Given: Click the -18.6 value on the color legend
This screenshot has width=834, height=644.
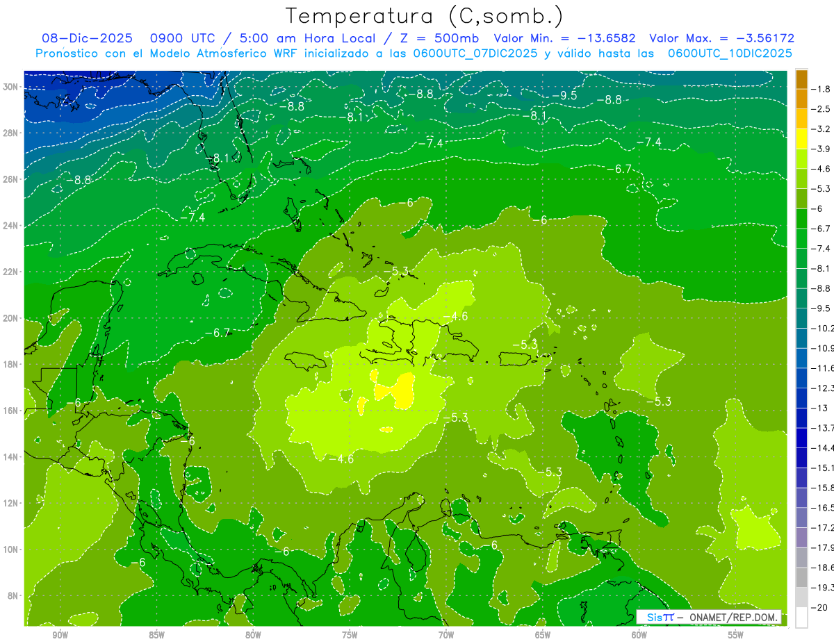Looking at the screenshot, I should 822,568.
